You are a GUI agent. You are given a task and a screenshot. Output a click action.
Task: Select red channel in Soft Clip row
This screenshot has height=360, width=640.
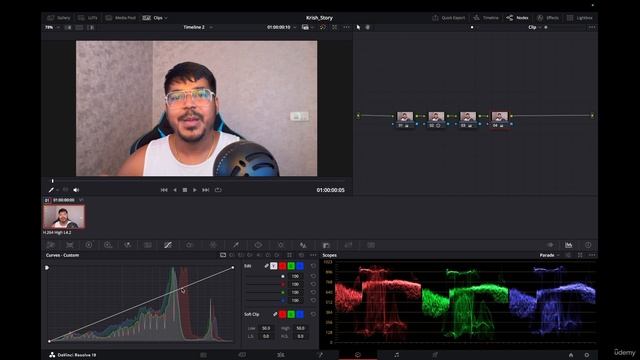[282, 314]
